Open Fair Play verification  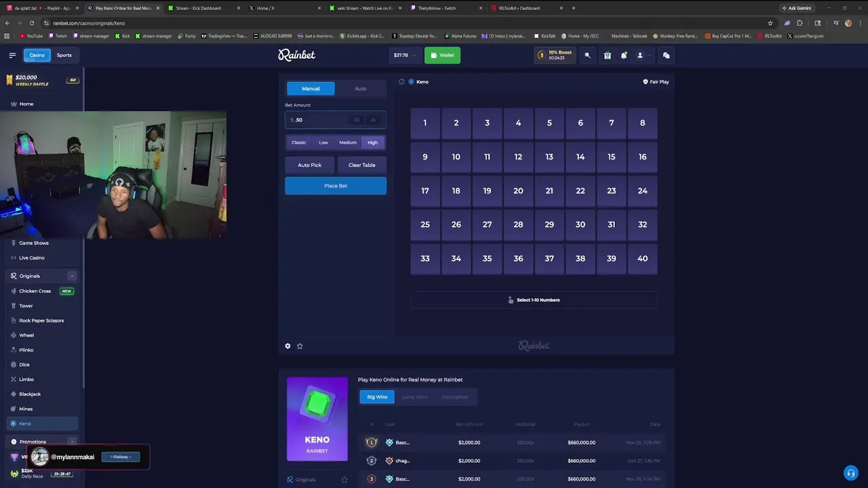point(656,81)
